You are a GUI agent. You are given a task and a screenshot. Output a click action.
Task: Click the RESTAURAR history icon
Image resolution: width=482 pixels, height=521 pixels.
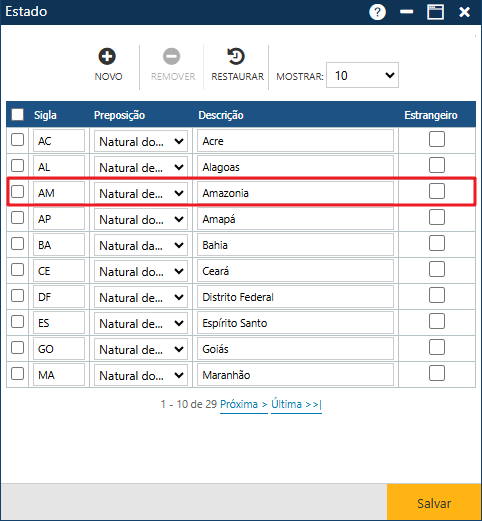pyautogui.click(x=236, y=56)
